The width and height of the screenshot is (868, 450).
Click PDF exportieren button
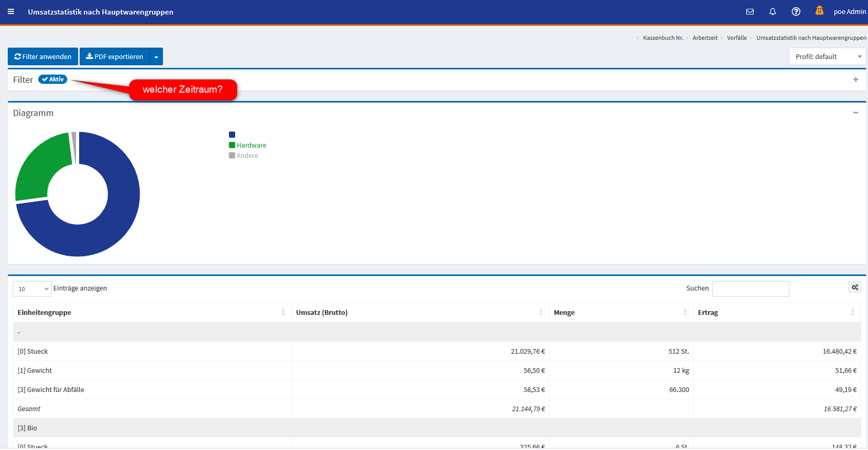(x=114, y=57)
